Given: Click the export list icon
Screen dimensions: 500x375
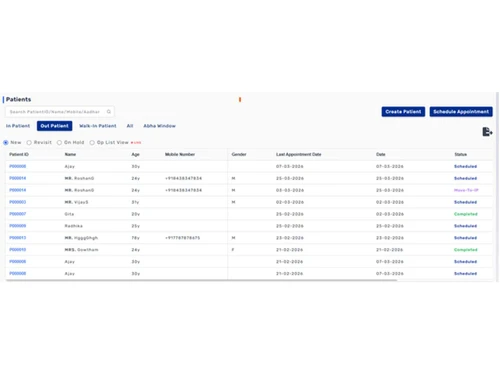Looking at the screenshot, I should tap(487, 132).
